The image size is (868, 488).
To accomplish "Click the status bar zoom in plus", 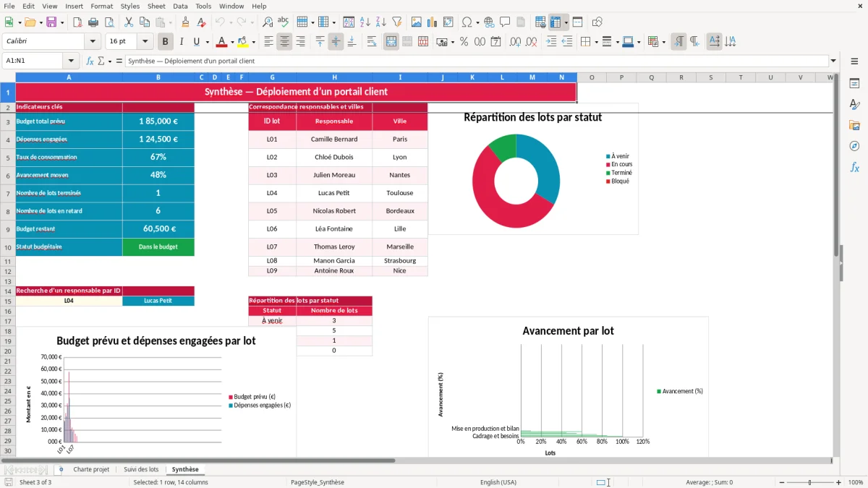I will click(x=839, y=482).
